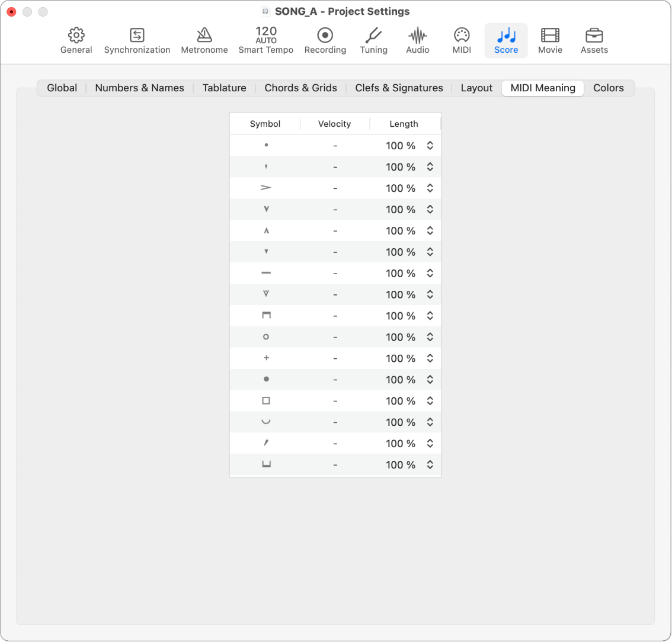Open the Assets settings pane
Viewport: 672px width, 642px height.
click(x=594, y=41)
